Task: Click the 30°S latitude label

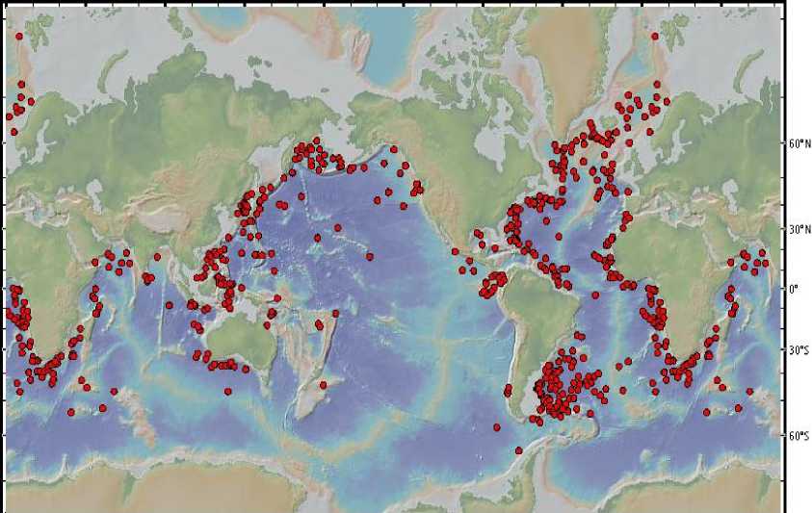Action: [x=799, y=350]
